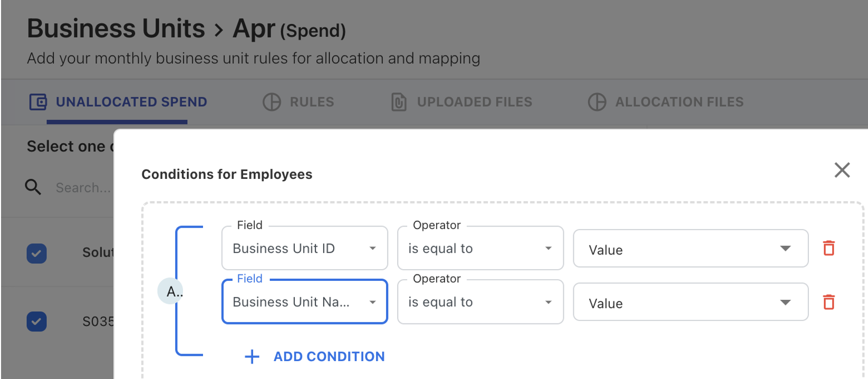Open the first row Value dropdown
This screenshot has width=868, height=379.
pyautogui.click(x=690, y=249)
